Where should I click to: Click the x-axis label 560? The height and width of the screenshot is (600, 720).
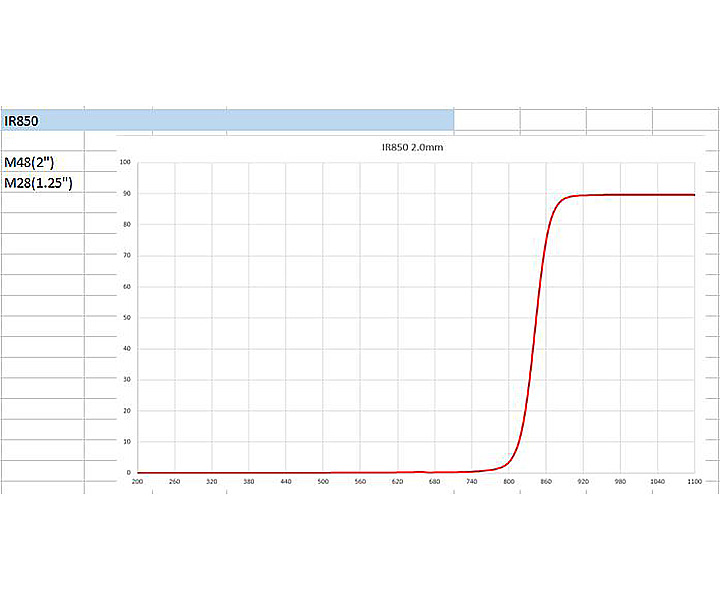click(360, 483)
